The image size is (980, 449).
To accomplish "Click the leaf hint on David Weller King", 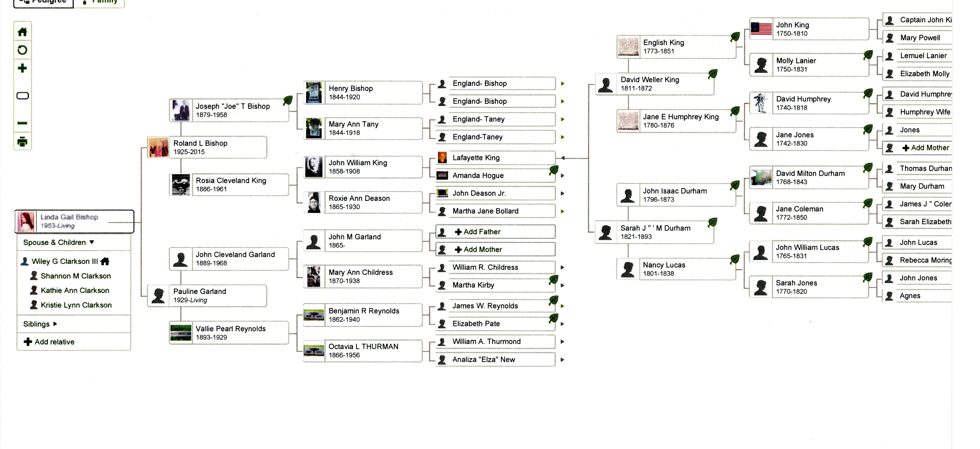I will pyautogui.click(x=713, y=74).
